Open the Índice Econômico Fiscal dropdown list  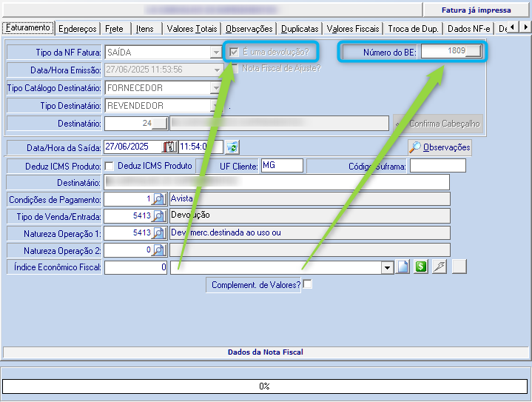coord(386,267)
